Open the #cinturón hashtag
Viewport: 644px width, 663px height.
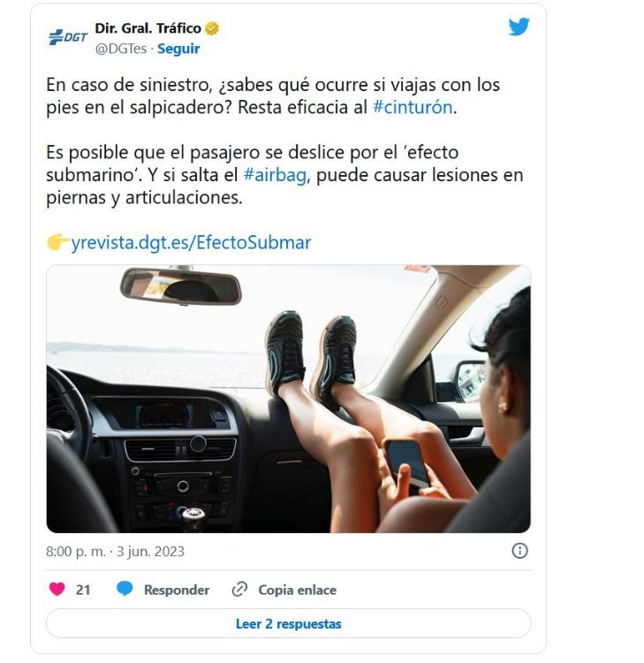pyautogui.click(x=413, y=107)
